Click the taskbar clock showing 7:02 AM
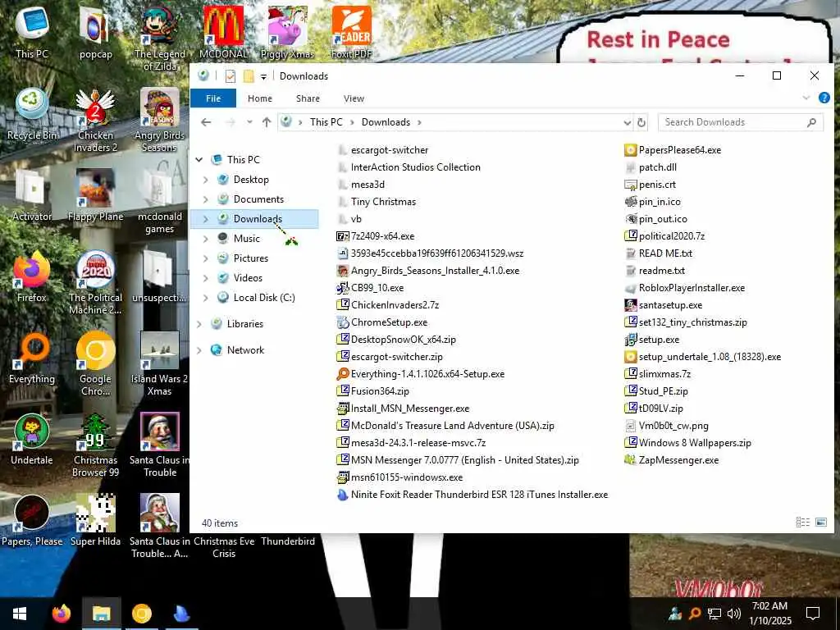This screenshot has height=630, width=840. [x=769, y=614]
